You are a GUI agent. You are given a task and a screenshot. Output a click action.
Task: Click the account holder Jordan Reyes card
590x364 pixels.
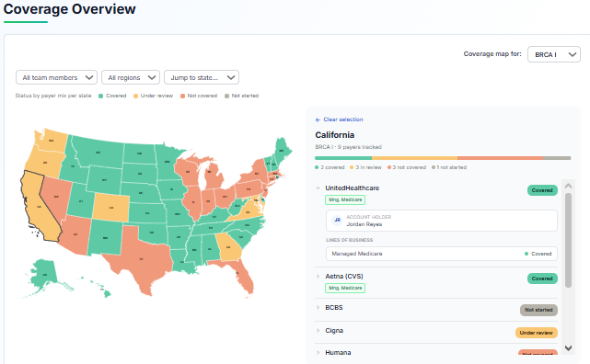pyautogui.click(x=442, y=221)
